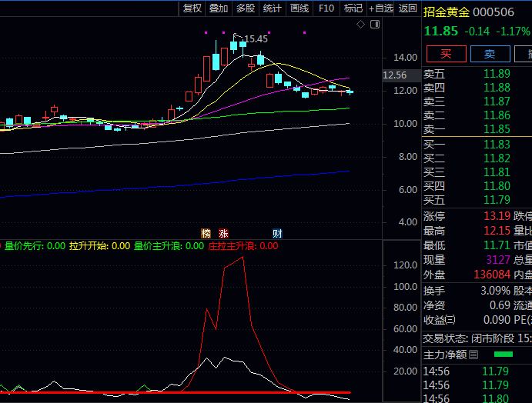The width and height of the screenshot is (532, 403).
Task: Open the 主力净额 list icon
Action: click(473, 355)
